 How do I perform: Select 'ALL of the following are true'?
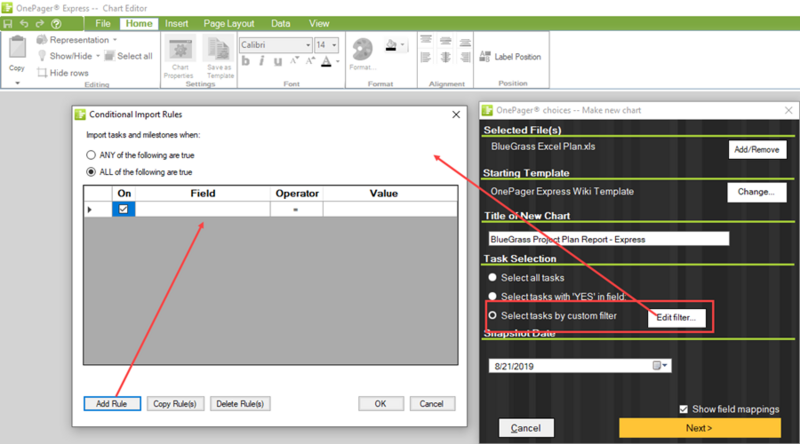click(x=91, y=172)
